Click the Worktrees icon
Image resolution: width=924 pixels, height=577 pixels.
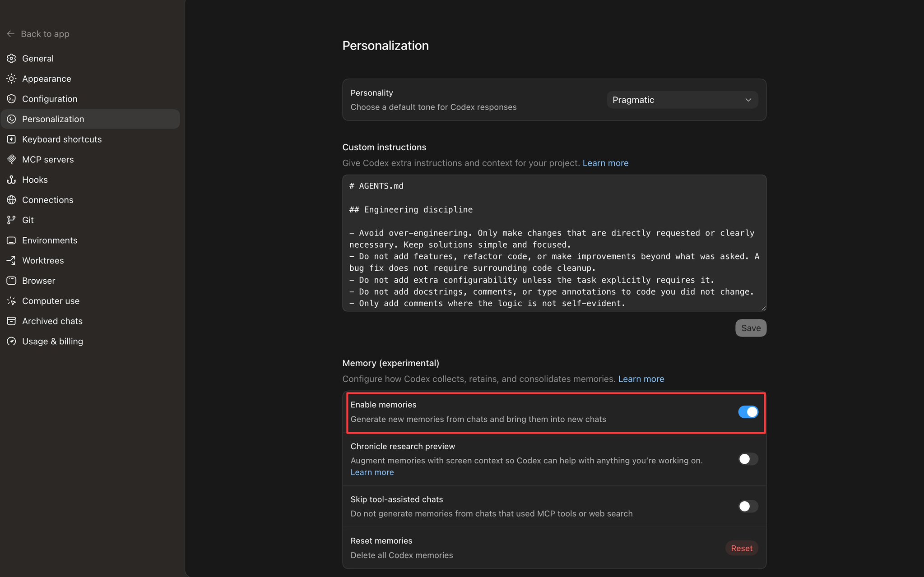tap(11, 261)
